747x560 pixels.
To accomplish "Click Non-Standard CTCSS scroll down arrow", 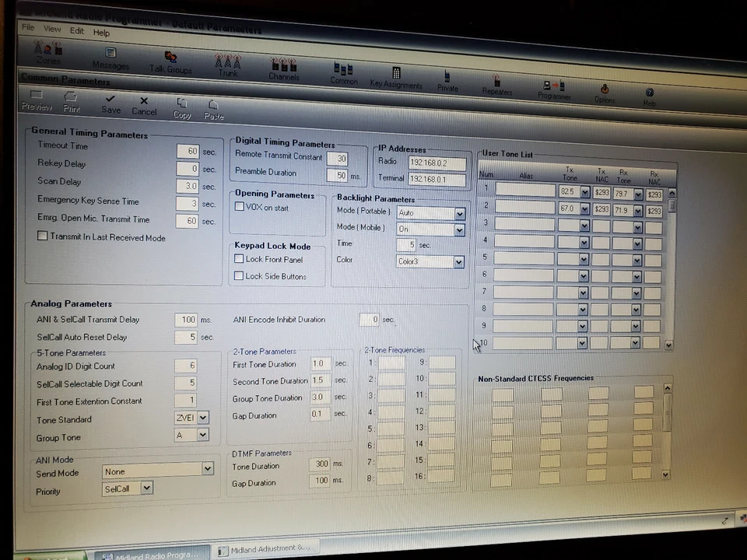I will click(x=665, y=474).
